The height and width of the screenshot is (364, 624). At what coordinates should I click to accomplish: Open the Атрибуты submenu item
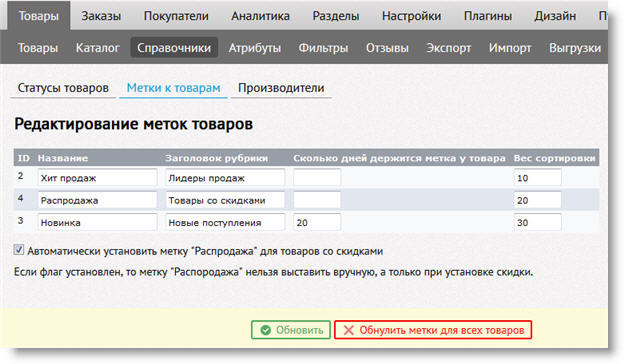click(255, 48)
